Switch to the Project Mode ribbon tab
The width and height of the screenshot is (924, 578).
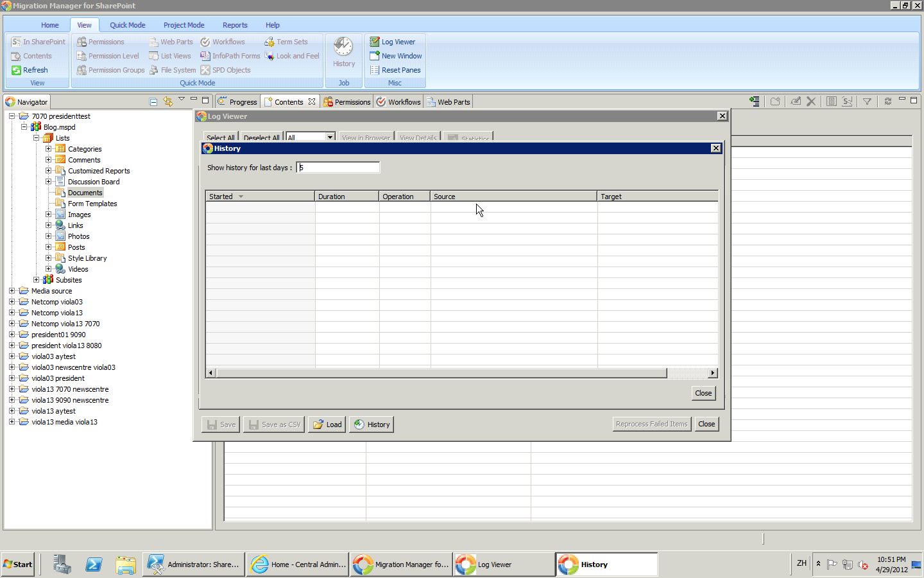(x=184, y=25)
